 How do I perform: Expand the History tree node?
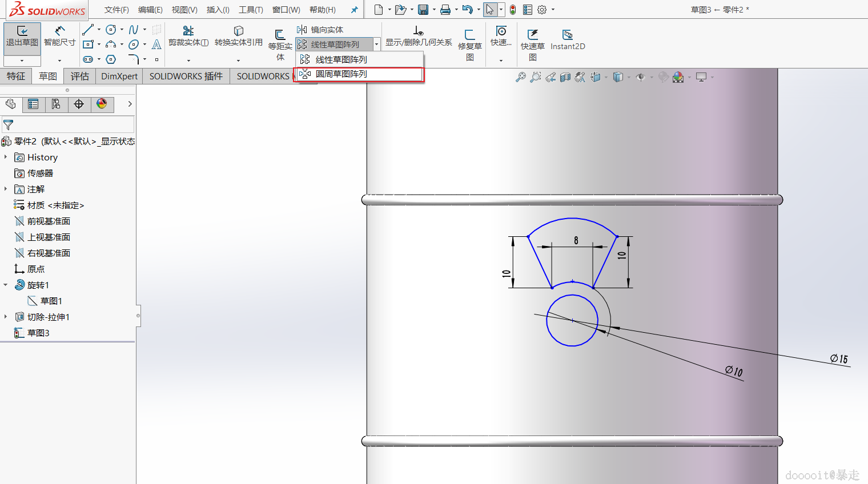(x=6, y=157)
